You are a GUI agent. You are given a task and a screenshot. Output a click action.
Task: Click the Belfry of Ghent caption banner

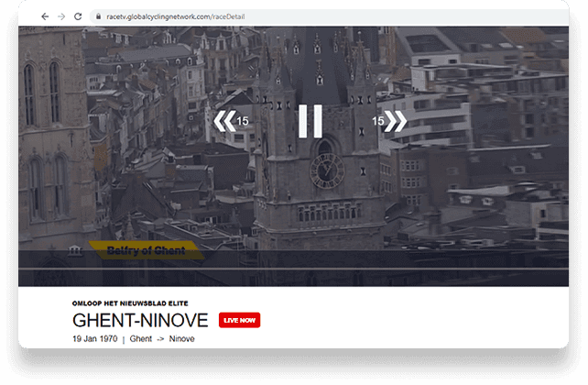pos(147,250)
